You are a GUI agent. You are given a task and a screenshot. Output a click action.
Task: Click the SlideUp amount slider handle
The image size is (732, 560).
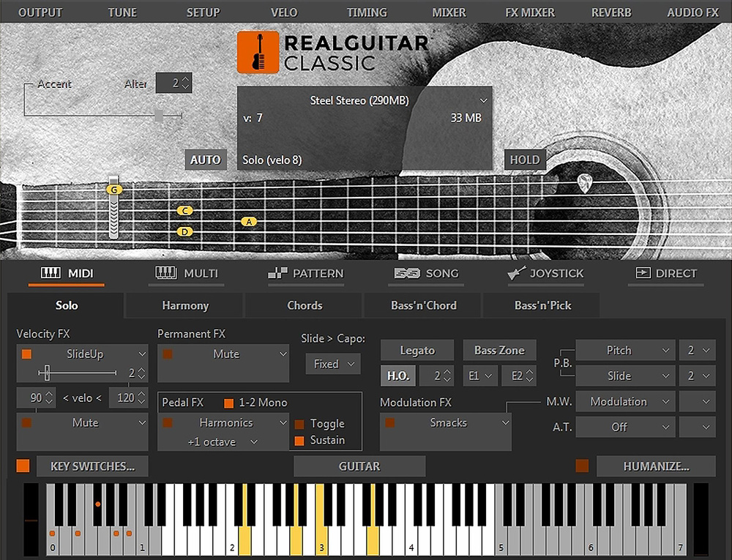[46, 373]
